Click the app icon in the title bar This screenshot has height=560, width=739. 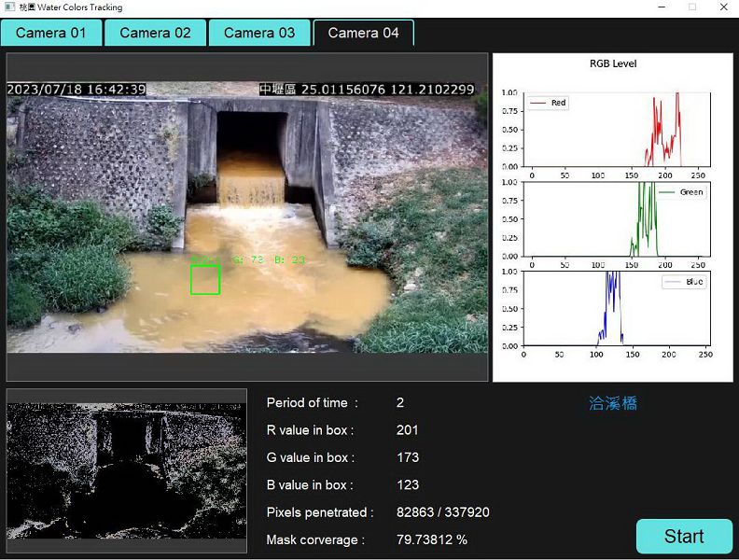click(9, 7)
